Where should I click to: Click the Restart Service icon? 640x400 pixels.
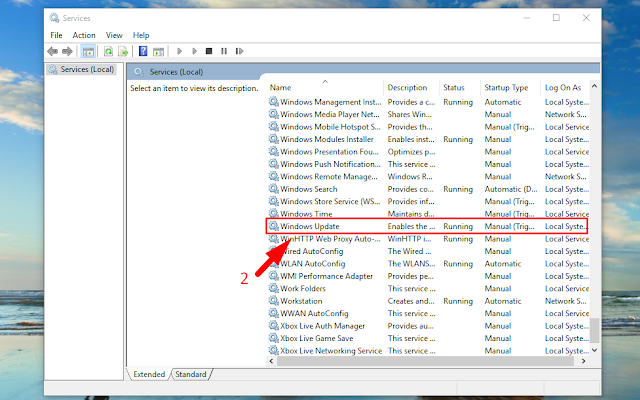point(239,51)
